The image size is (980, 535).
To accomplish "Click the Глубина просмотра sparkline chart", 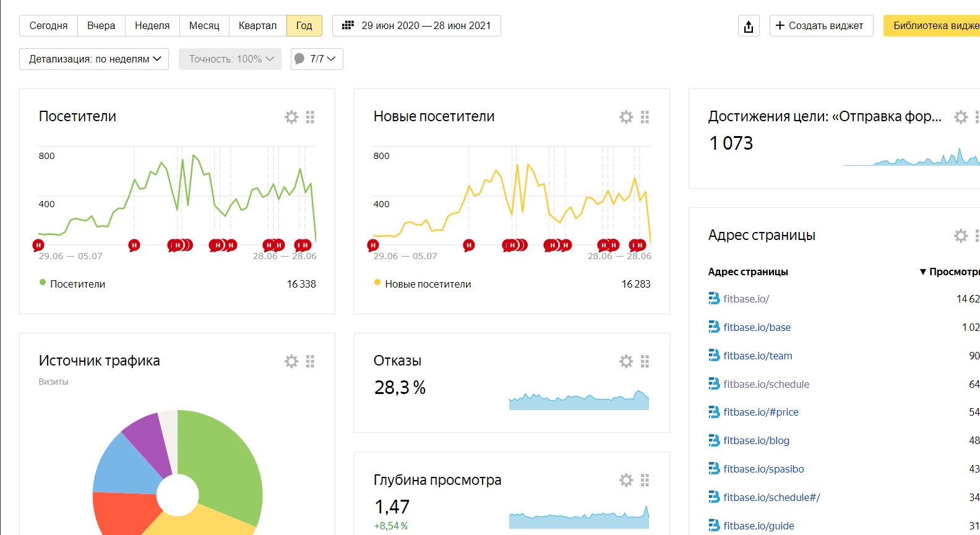I will [x=579, y=517].
